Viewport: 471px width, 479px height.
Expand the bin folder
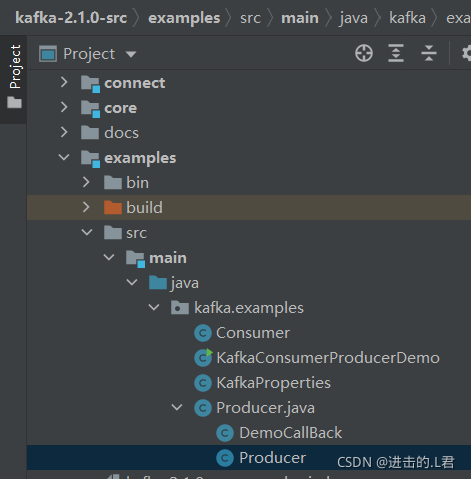point(86,182)
